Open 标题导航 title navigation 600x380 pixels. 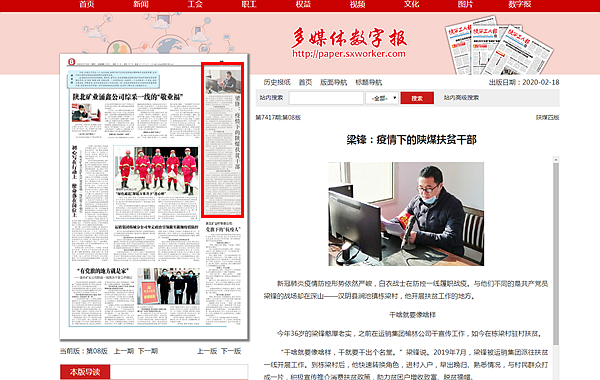(368, 82)
